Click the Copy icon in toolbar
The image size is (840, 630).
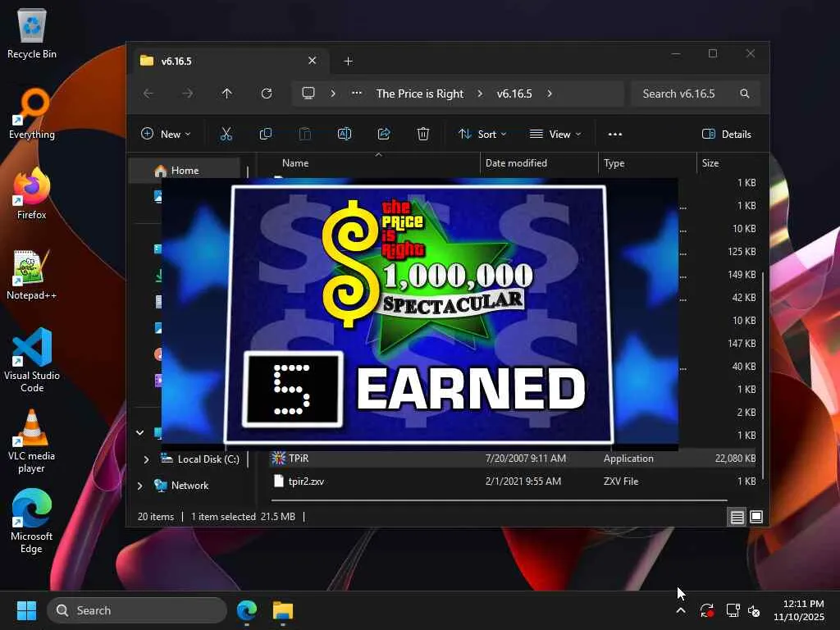(266, 134)
